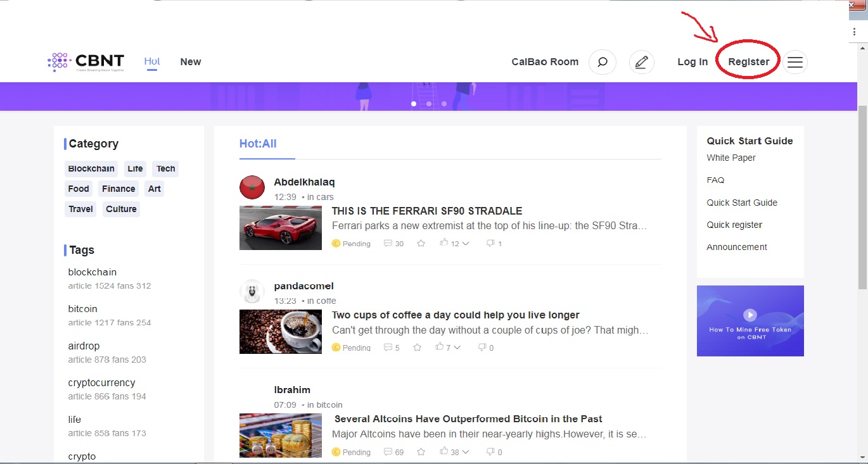Open the hamburger menu icon
Viewport: 868px width, 464px height.
click(x=795, y=61)
